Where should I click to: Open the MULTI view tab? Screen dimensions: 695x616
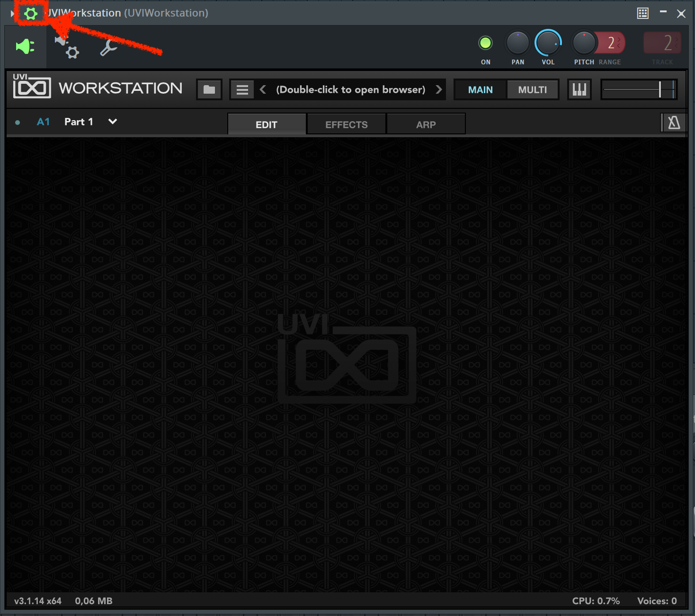(x=533, y=89)
